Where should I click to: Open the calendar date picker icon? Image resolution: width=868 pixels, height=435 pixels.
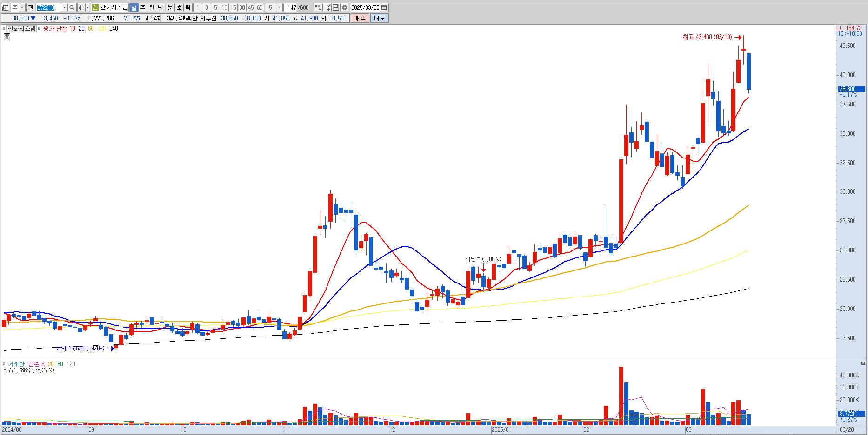coord(384,7)
